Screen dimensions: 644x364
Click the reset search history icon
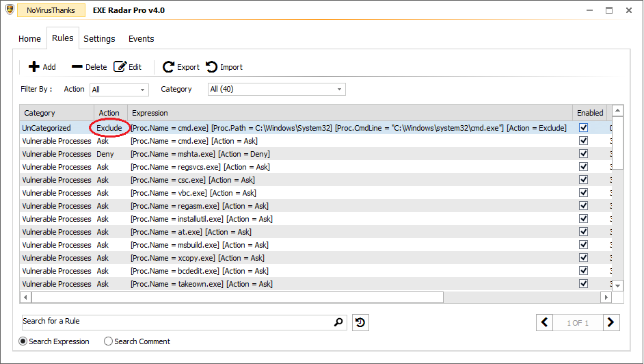click(x=360, y=322)
